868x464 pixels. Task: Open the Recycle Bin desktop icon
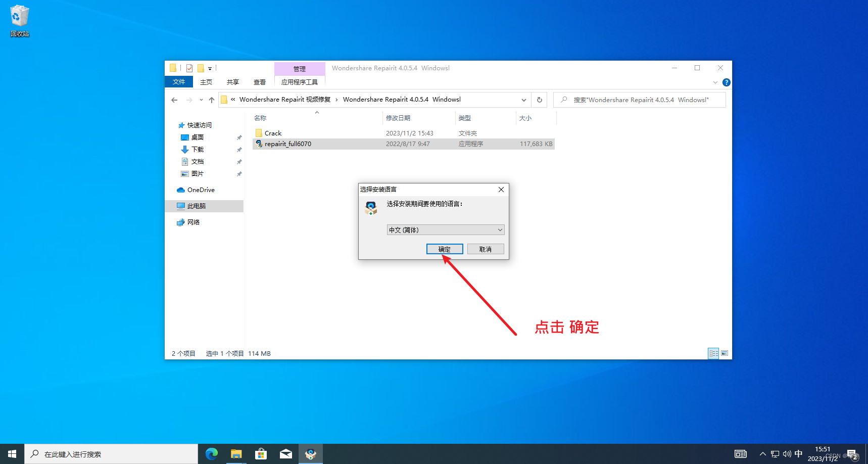(20, 21)
